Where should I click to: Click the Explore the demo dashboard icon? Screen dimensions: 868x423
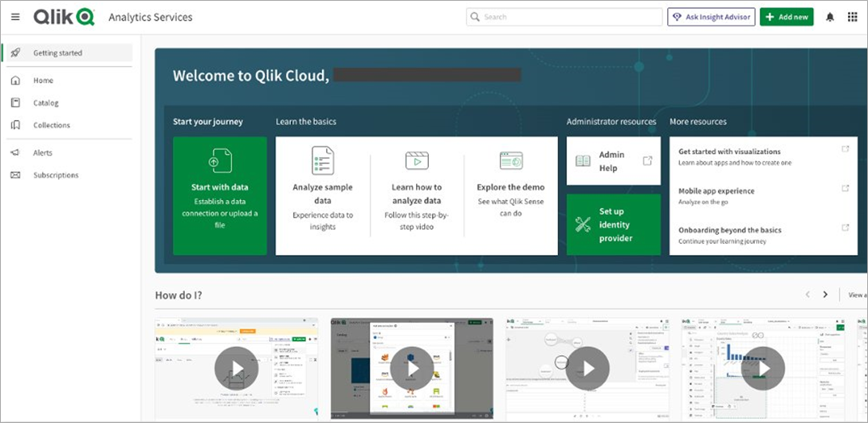pos(511,160)
